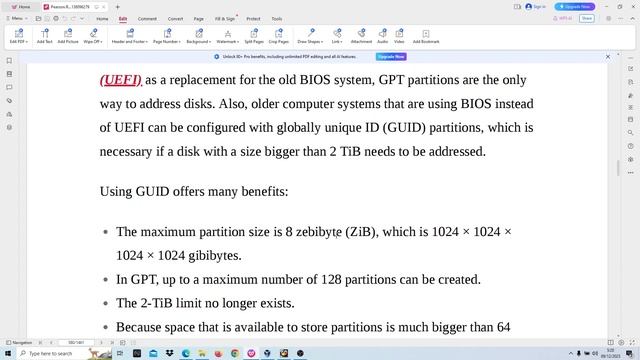This screenshot has height=360, width=640.
Task: Click the page number input field
Action: tap(76, 342)
